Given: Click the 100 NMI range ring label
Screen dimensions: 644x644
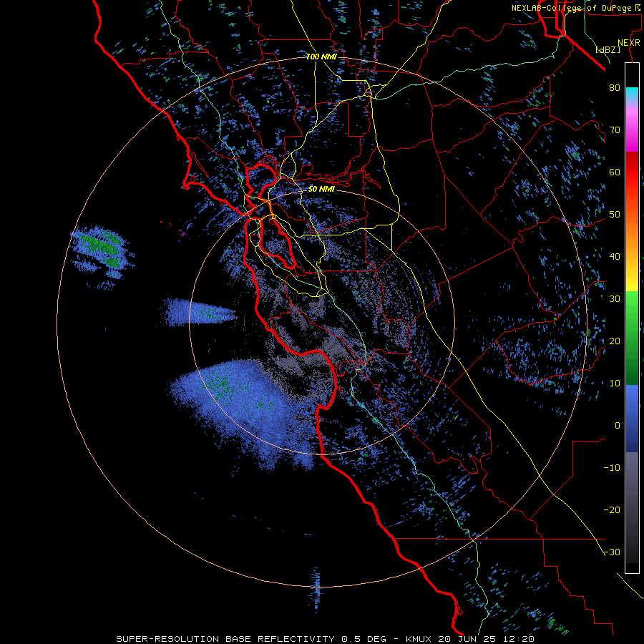Looking at the screenshot, I should click(x=321, y=57).
